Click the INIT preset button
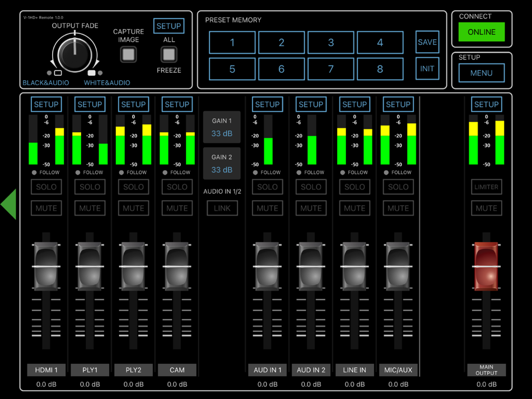532x399 pixels. tap(427, 68)
